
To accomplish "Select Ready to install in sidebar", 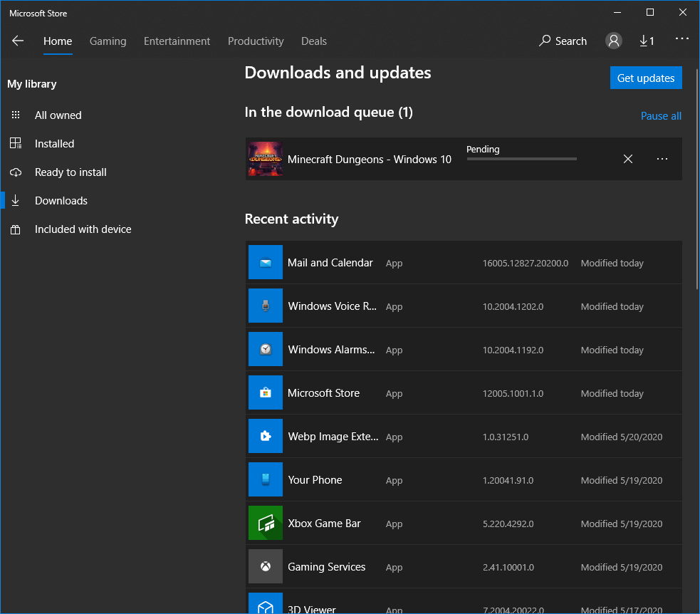I will point(70,172).
